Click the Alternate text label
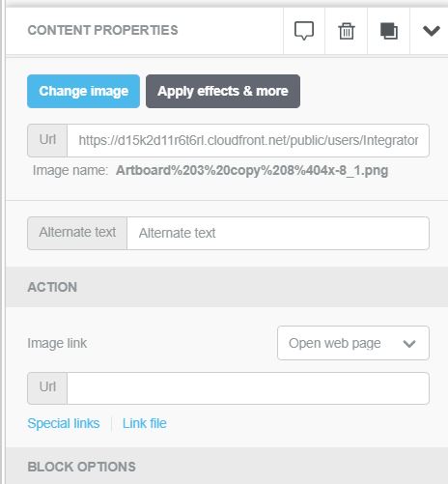The height and width of the screenshot is (484, 448). coord(77,233)
